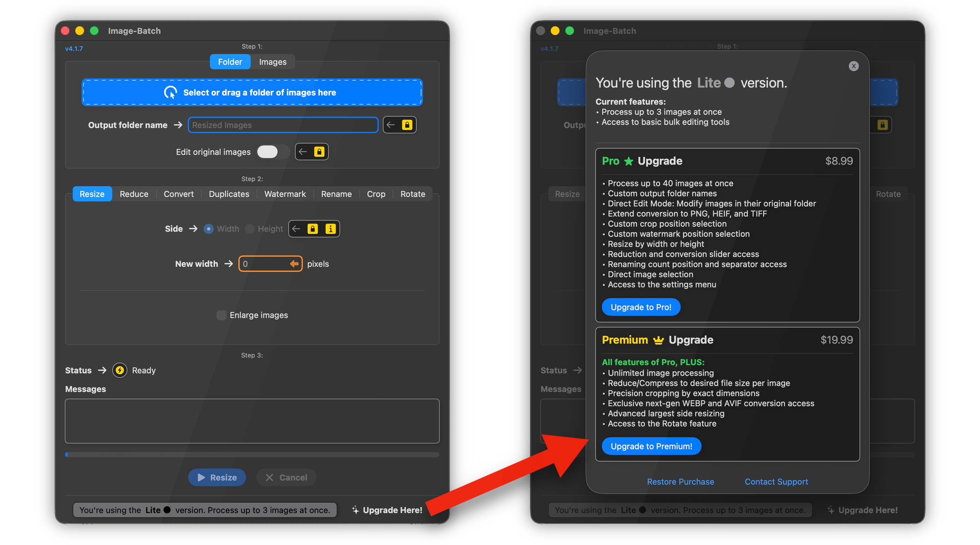Click dimmed Upgrade Here! in right window
980x545 pixels.
[x=868, y=510]
